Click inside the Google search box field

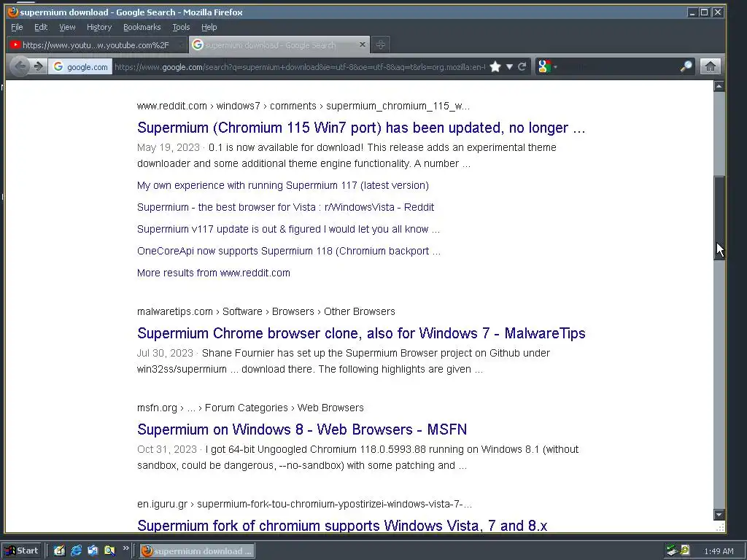[x=619, y=66]
